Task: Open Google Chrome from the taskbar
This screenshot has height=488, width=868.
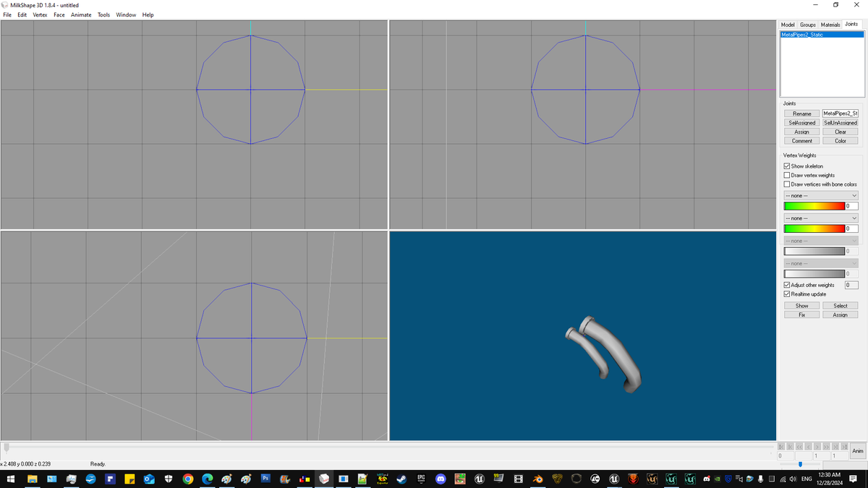Action: point(187,479)
